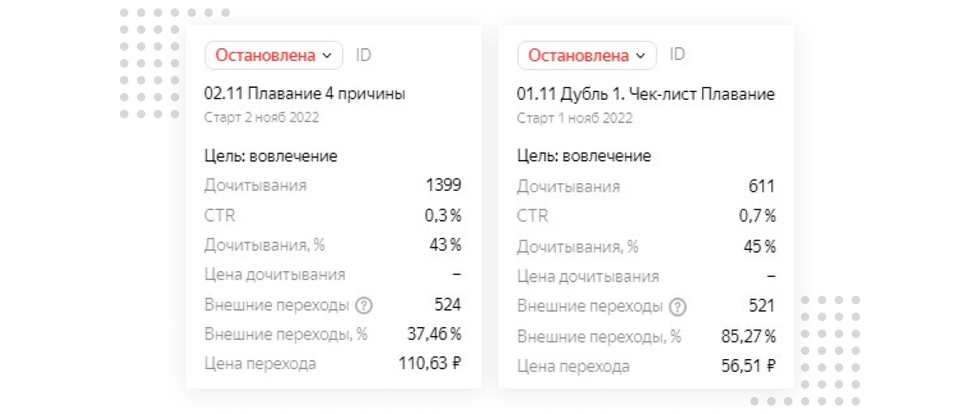This screenshot has height=414, width=980.
Task: Click ID label on the left campaign card
Action: [x=363, y=56]
